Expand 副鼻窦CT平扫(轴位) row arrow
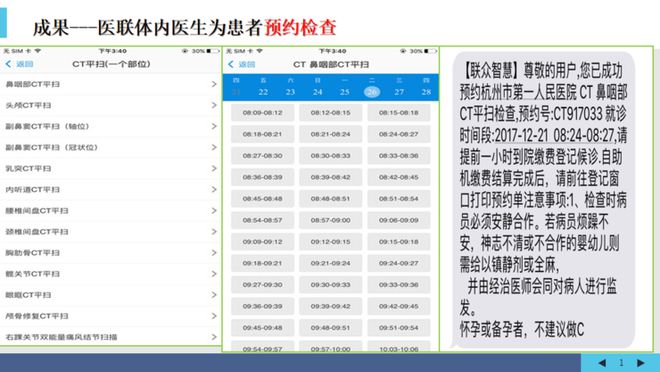Viewport: 660px width, 372px height. point(214,126)
